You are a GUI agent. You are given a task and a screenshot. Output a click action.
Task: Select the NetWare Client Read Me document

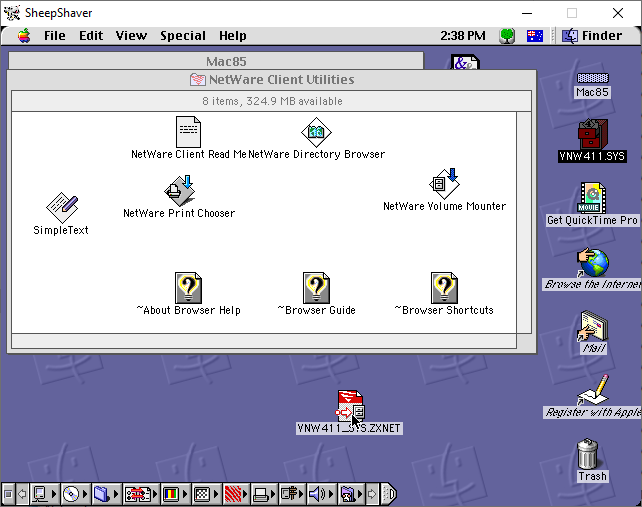click(188, 132)
